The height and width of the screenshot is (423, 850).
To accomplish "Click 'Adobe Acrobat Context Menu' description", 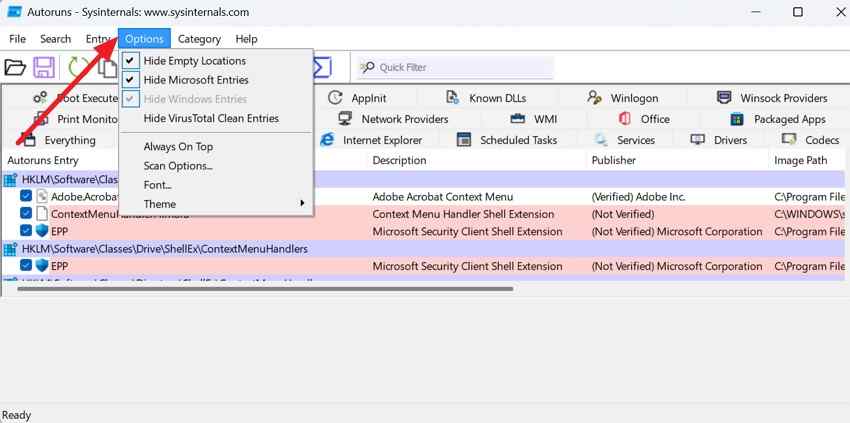I will pyautogui.click(x=442, y=197).
